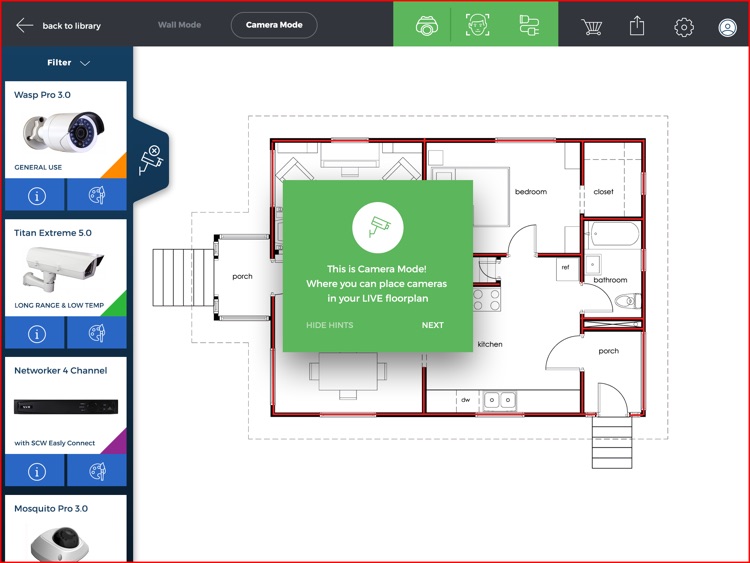Open color palette for Titan Extreme 5.0
This screenshot has height=563, width=750.
click(97, 333)
